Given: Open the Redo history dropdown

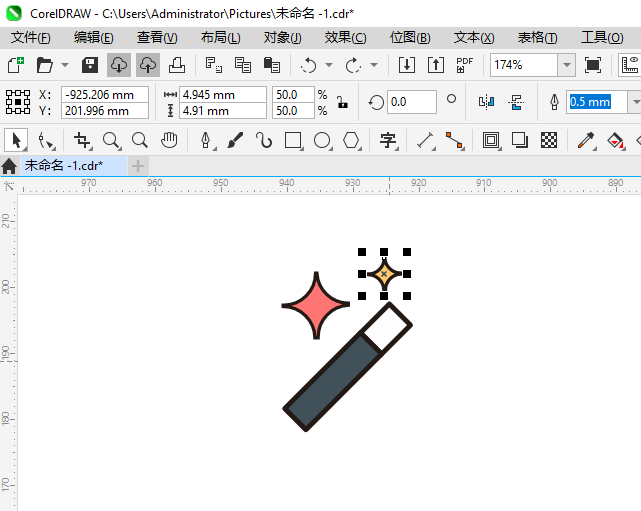Looking at the screenshot, I should [x=374, y=65].
